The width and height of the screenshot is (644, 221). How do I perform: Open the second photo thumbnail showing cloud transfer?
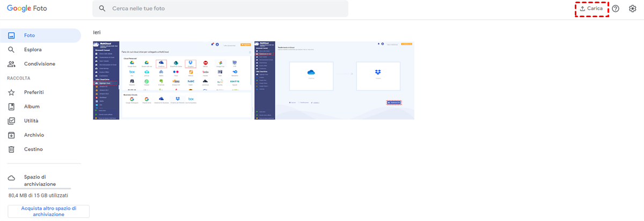click(334, 80)
